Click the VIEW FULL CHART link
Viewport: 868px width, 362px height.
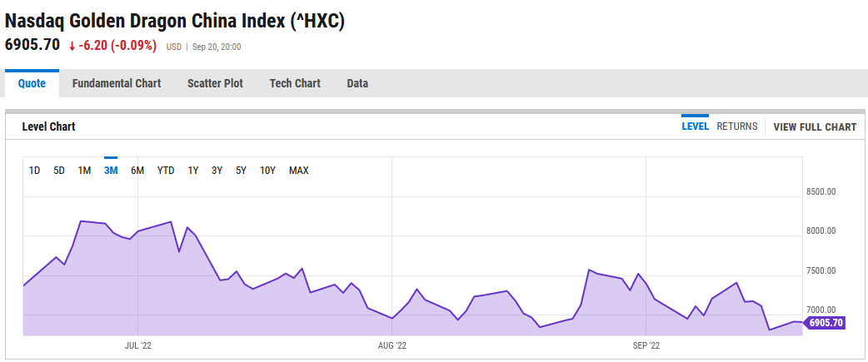pyautogui.click(x=815, y=127)
